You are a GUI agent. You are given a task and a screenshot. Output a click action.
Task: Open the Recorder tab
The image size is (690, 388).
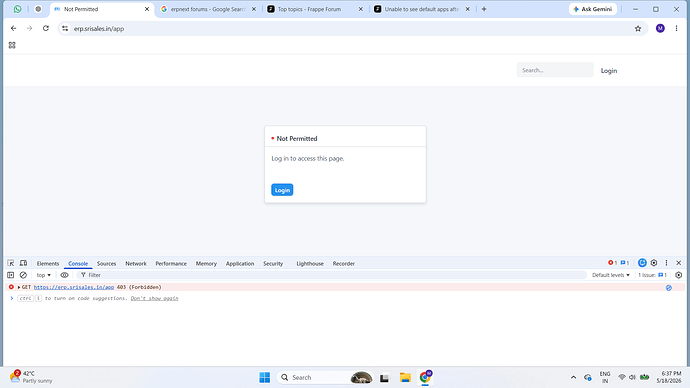coord(344,264)
